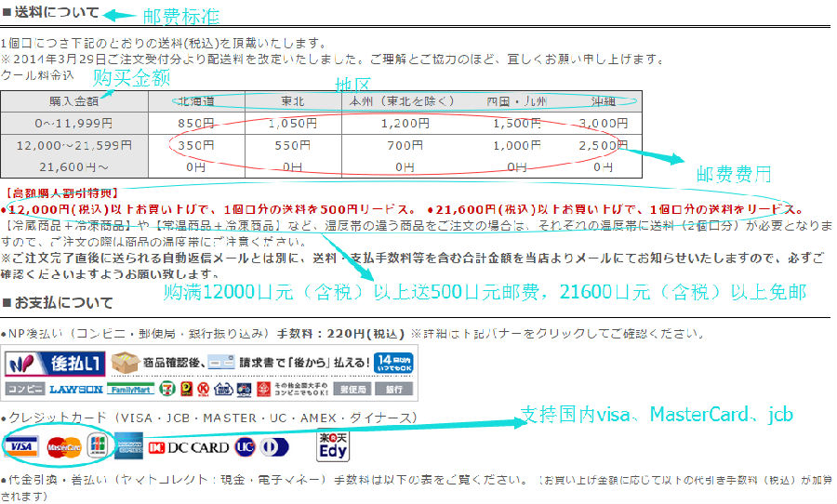The width and height of the screenshot is (837, 504).
Task: Click the Rakuten Edy logo
Action: (x=332, y=446)
